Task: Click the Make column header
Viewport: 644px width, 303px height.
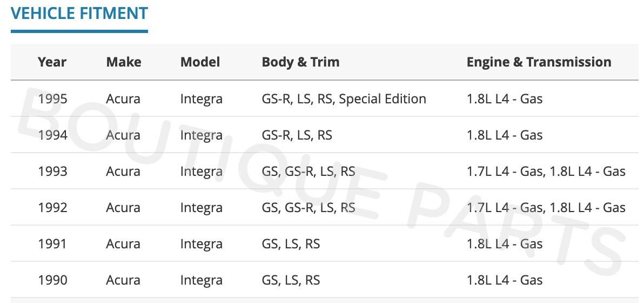Action: tap(124, 62)
